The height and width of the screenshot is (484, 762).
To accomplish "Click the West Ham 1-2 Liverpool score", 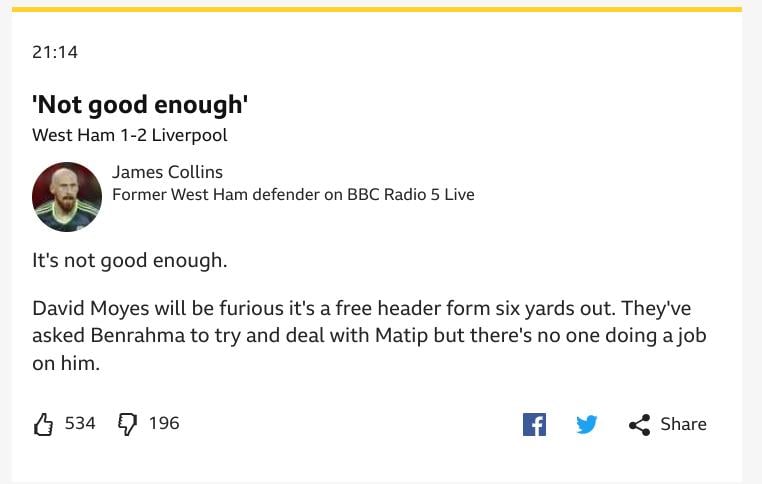I will [x=130, y=135].
